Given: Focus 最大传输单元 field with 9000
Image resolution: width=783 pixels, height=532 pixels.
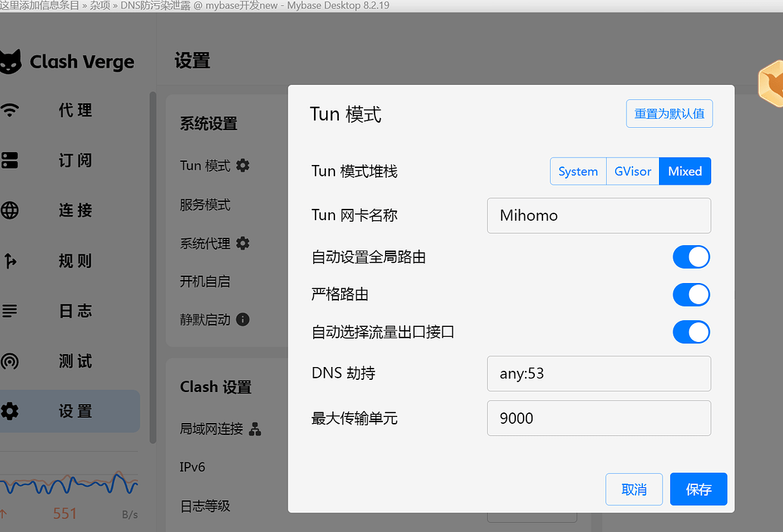Looking at the screenshot, I should (599, 418).
